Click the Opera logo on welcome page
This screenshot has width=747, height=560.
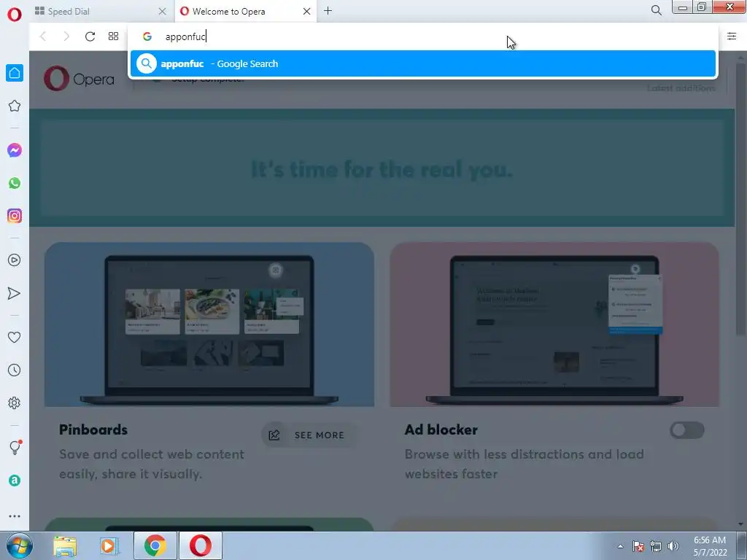coord(79,79)
